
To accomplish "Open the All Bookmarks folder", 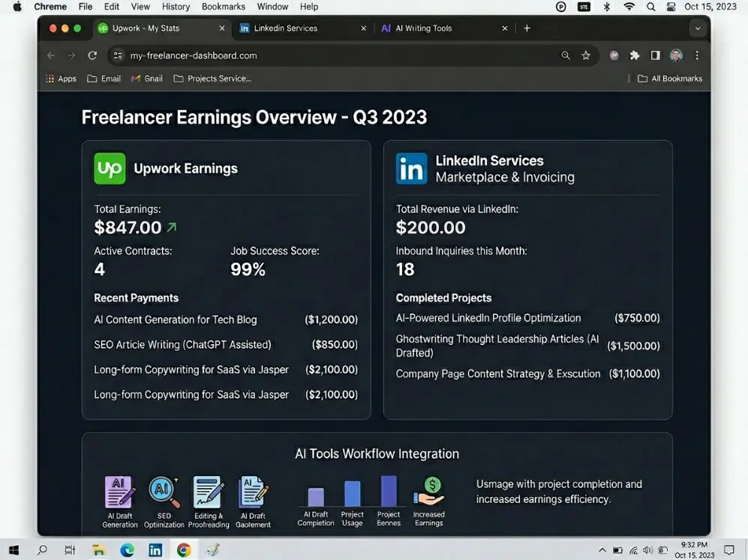I will 670,79.
